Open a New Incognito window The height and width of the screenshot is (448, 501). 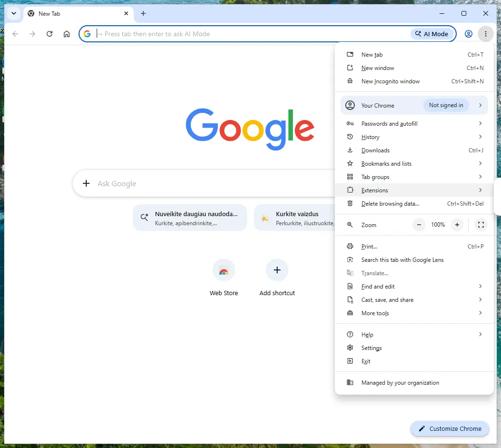(414, 81)
